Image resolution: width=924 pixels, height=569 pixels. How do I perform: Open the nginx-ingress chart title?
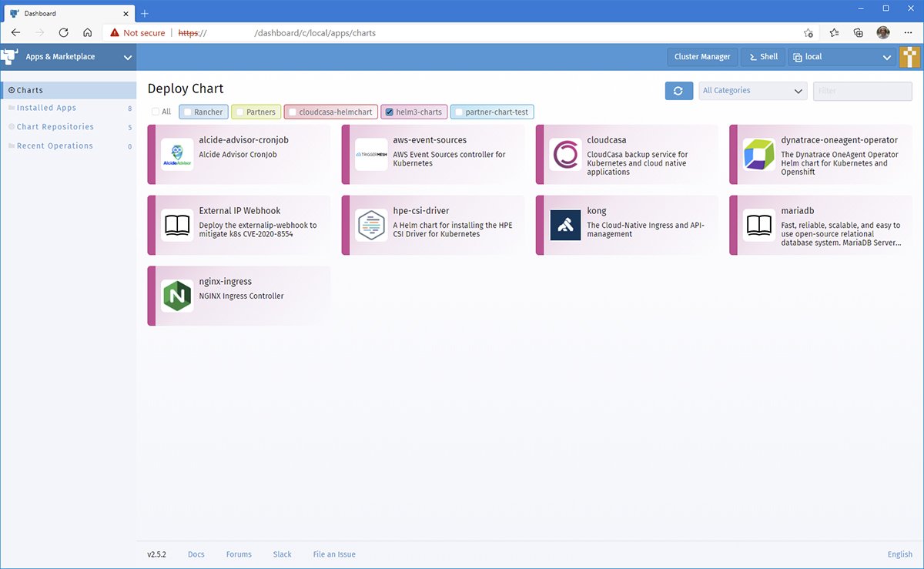click(x=225, y=282)
